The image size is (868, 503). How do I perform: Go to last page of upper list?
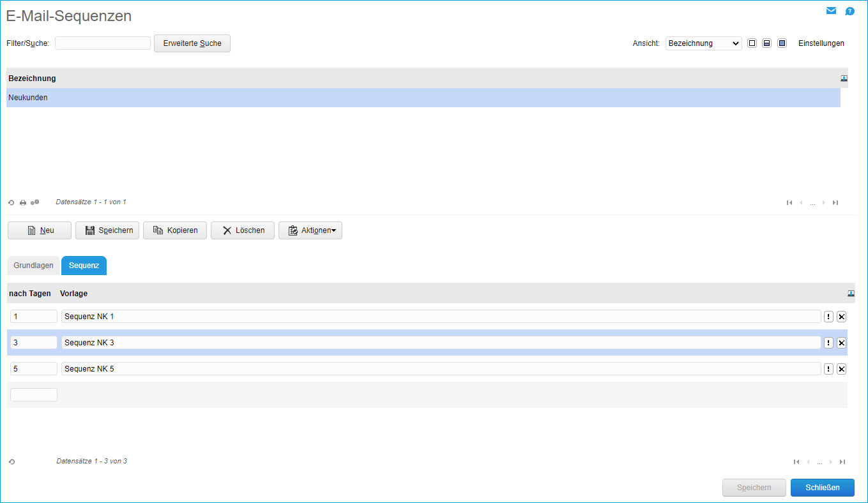click(x=835, y=202)
